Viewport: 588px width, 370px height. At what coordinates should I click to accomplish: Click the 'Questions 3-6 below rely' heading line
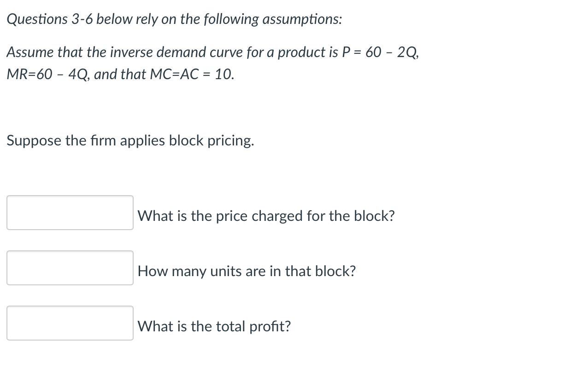click(x=174, y=19)
